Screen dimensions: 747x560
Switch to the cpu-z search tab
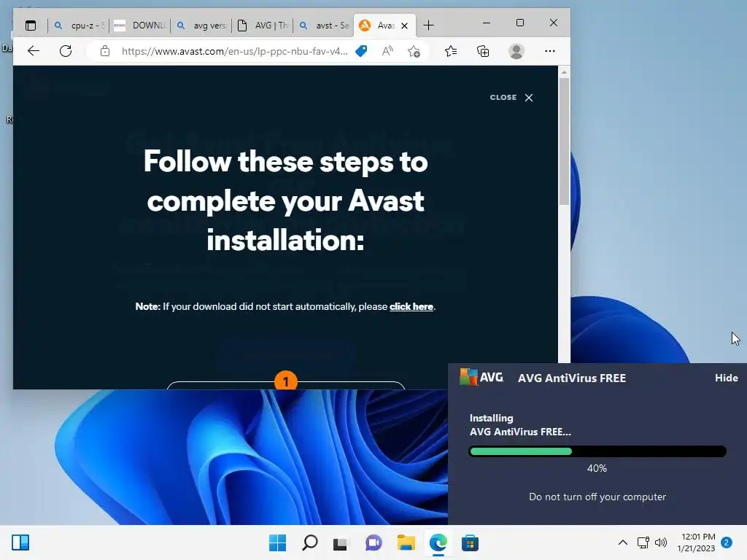click(79, 26)
